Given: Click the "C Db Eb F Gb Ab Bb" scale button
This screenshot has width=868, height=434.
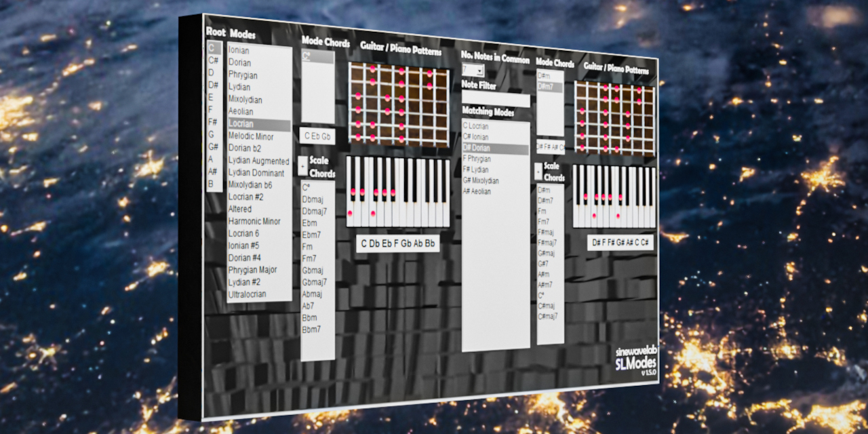Looking at the screenshot, I should pyautogui.click(x=397, y=243).
